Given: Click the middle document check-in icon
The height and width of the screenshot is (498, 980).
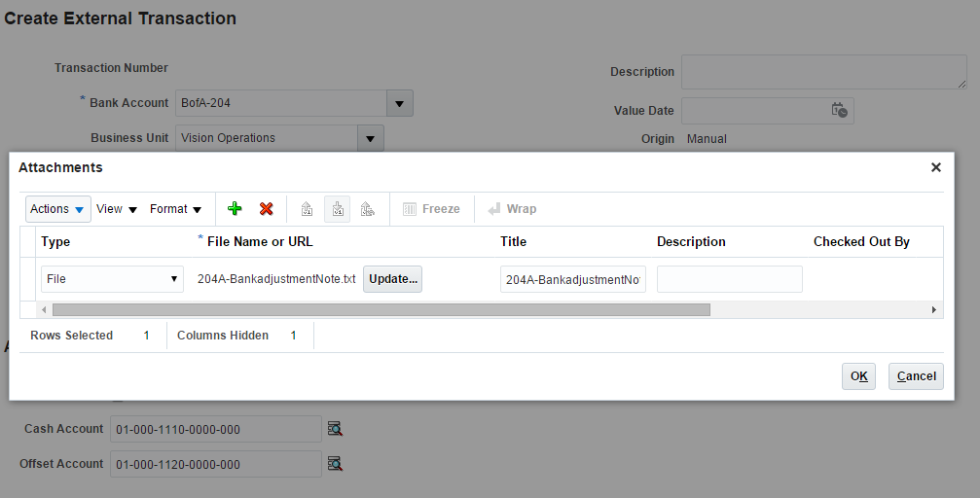Looking at the screenshot, I should click(337, 209).
